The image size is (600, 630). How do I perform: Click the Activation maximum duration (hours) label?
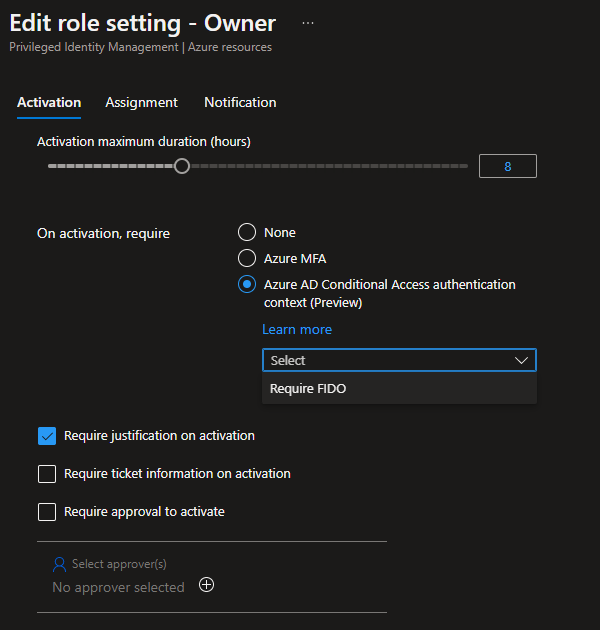(x=144, y=142)
